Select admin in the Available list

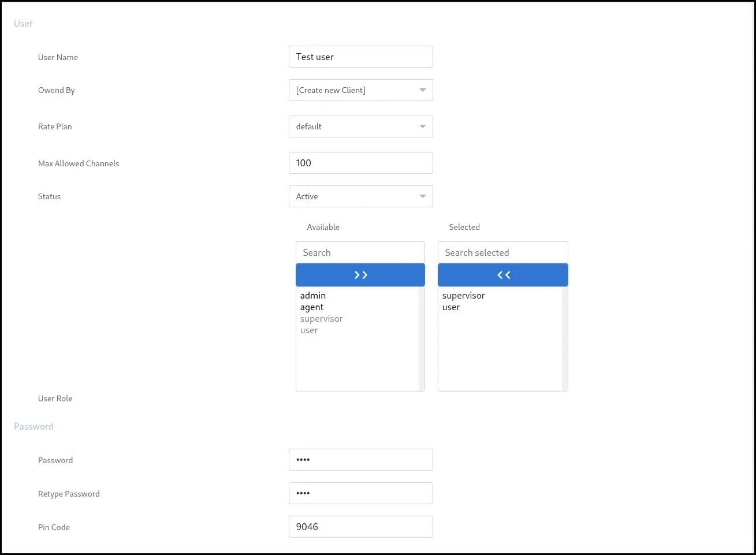313,296
